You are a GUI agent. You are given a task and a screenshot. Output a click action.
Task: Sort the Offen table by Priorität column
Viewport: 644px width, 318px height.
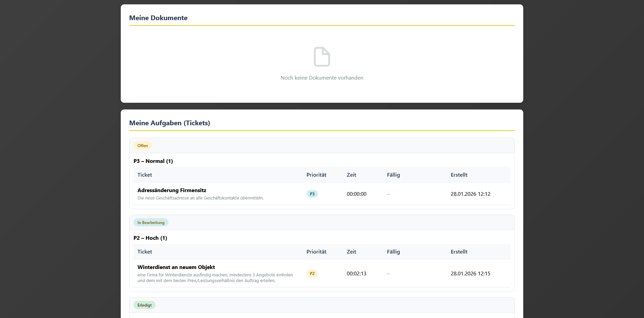(x=316, y=175)
